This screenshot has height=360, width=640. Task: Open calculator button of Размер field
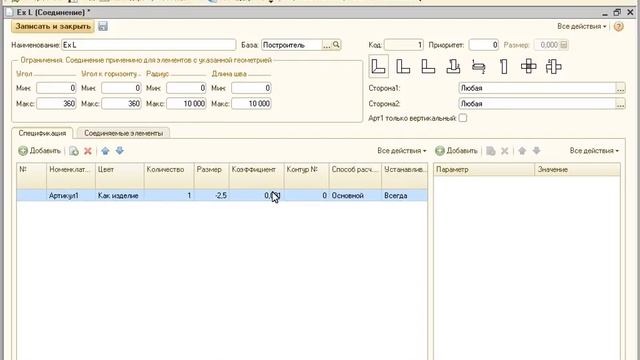click(x=564, y=45)
